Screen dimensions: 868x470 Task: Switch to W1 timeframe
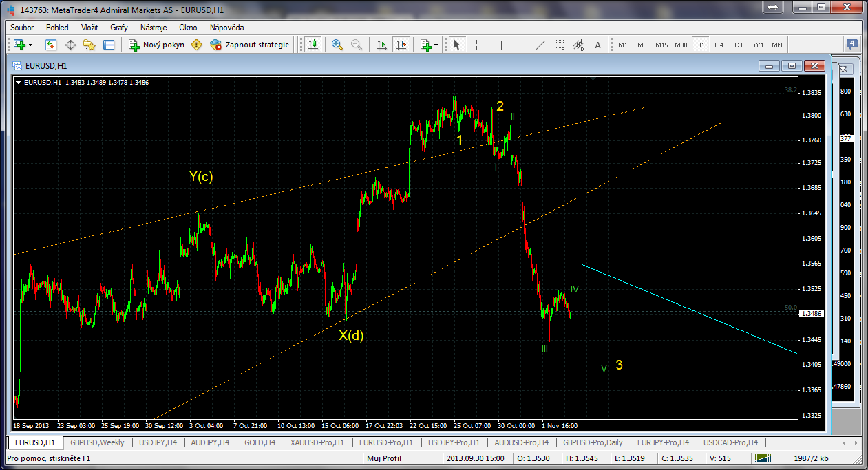pyautogui.click(x=758, y=45)
